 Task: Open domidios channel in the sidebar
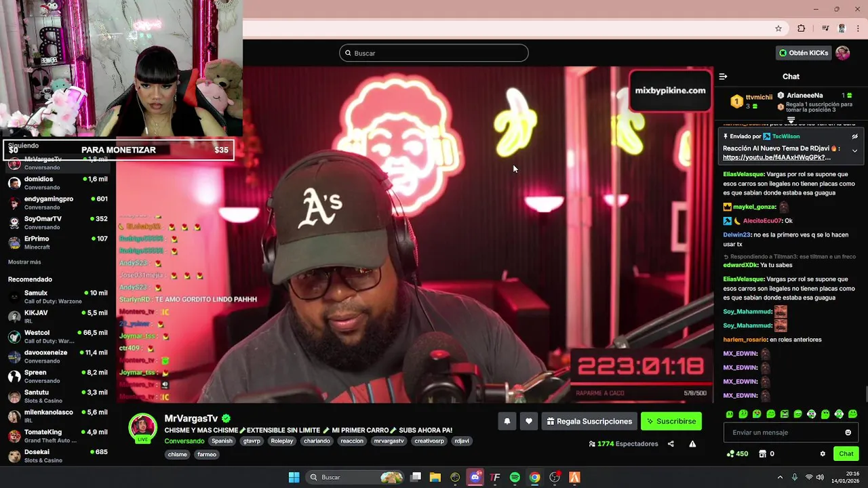tap(58, 183)
